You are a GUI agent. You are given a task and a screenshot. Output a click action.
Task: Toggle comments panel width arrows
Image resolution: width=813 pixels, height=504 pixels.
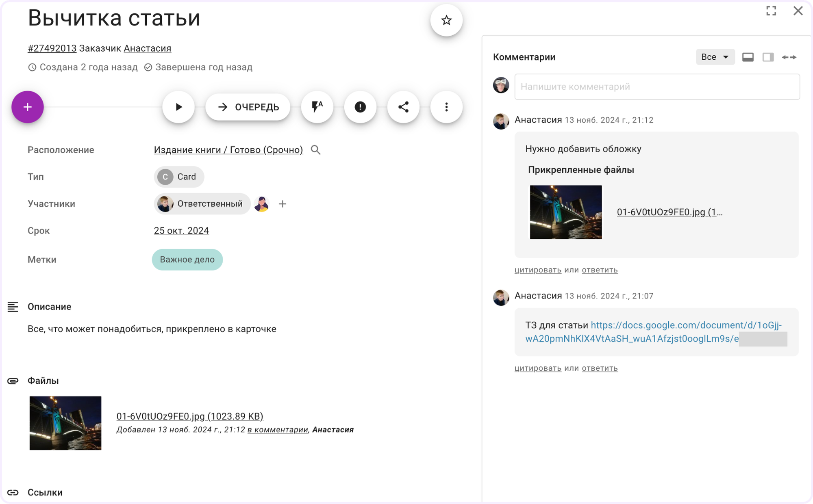(789, 57)
